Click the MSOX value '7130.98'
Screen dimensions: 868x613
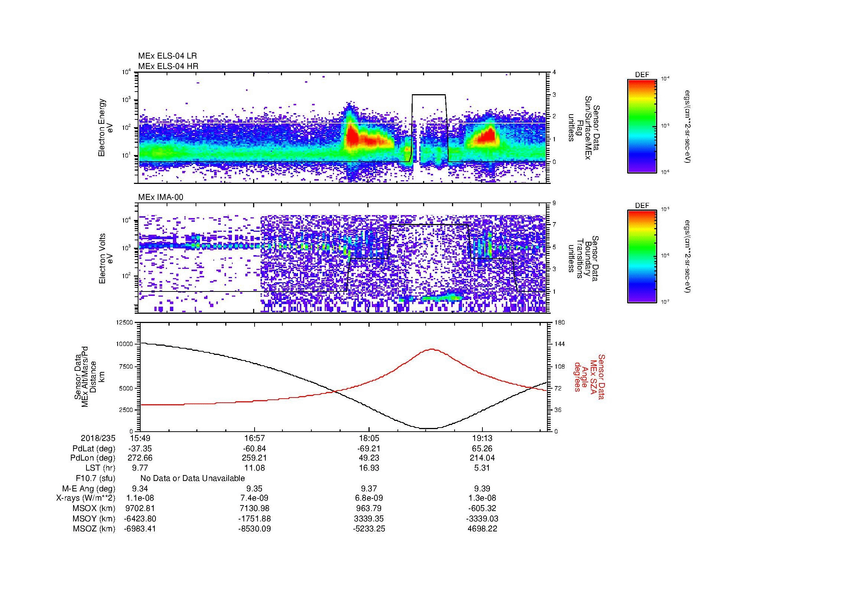255,509
